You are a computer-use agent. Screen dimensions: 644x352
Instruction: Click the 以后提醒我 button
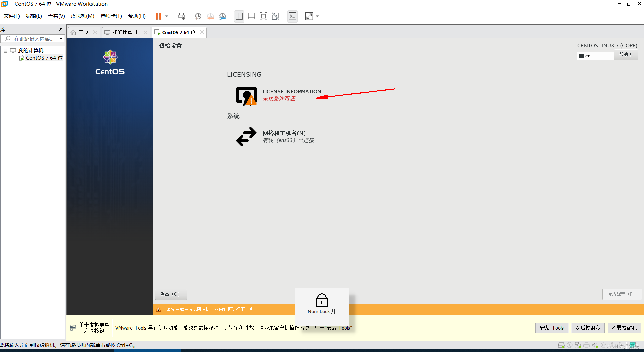[588, 328]
